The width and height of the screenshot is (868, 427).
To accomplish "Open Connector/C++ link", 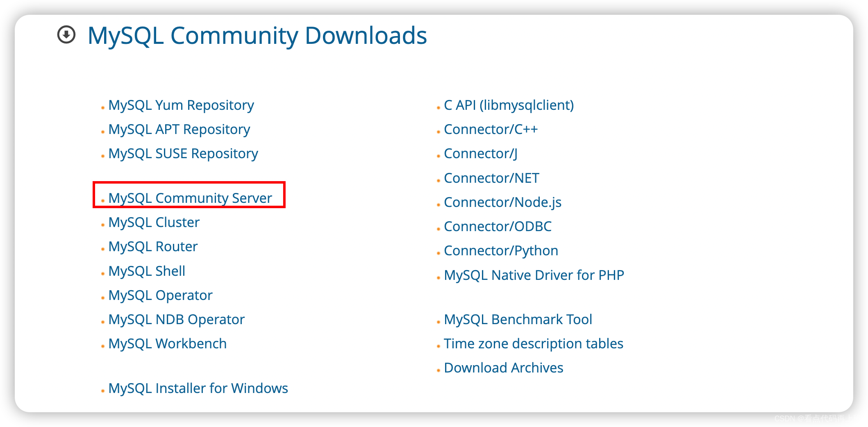I will coord(491,129).
